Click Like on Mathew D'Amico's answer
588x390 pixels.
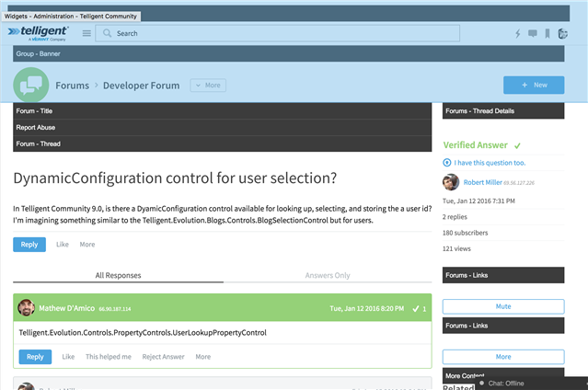[68, 357]
